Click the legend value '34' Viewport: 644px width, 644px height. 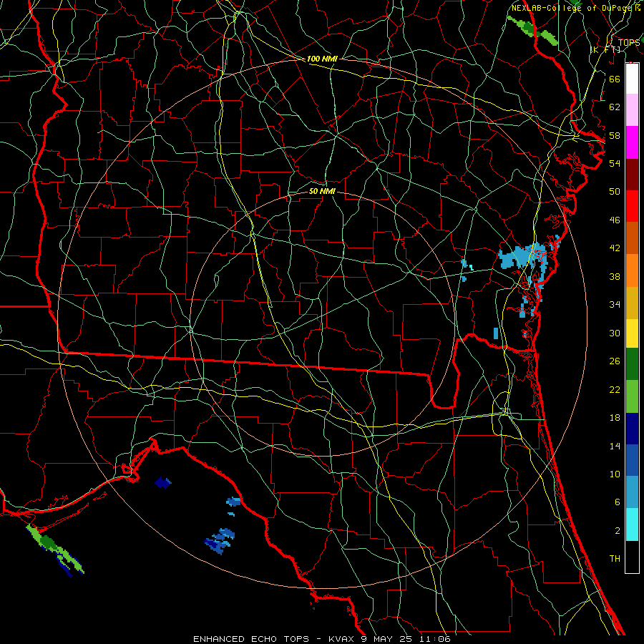[615, 305]
